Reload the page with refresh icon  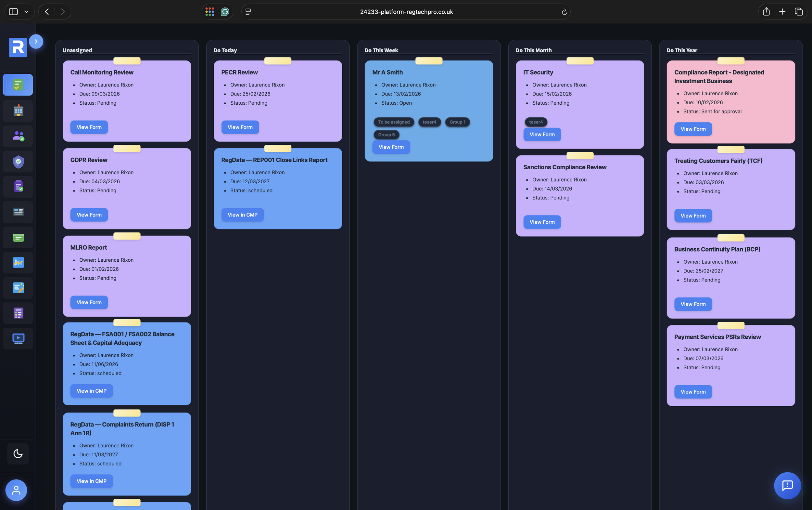[564, 12]
